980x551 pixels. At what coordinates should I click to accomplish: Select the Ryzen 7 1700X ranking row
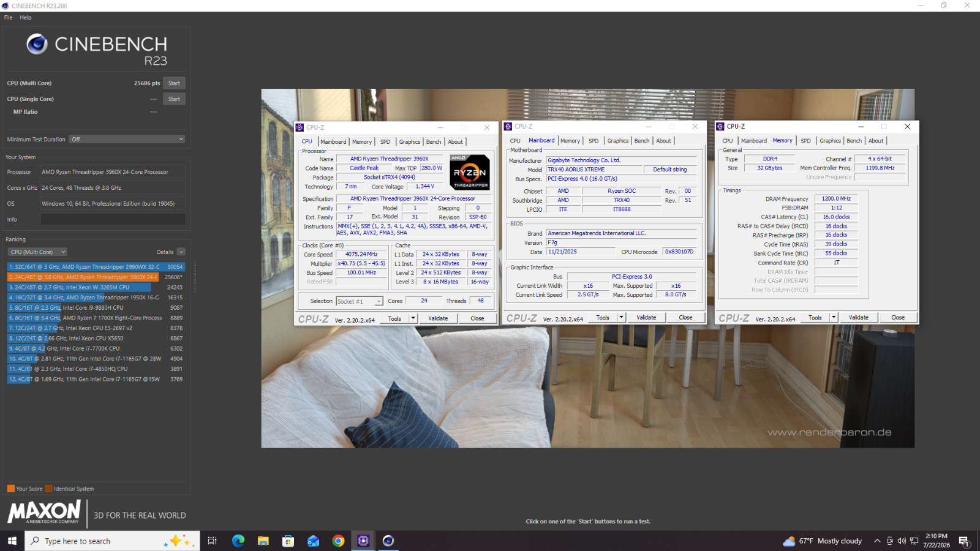(x=96, y=318)
